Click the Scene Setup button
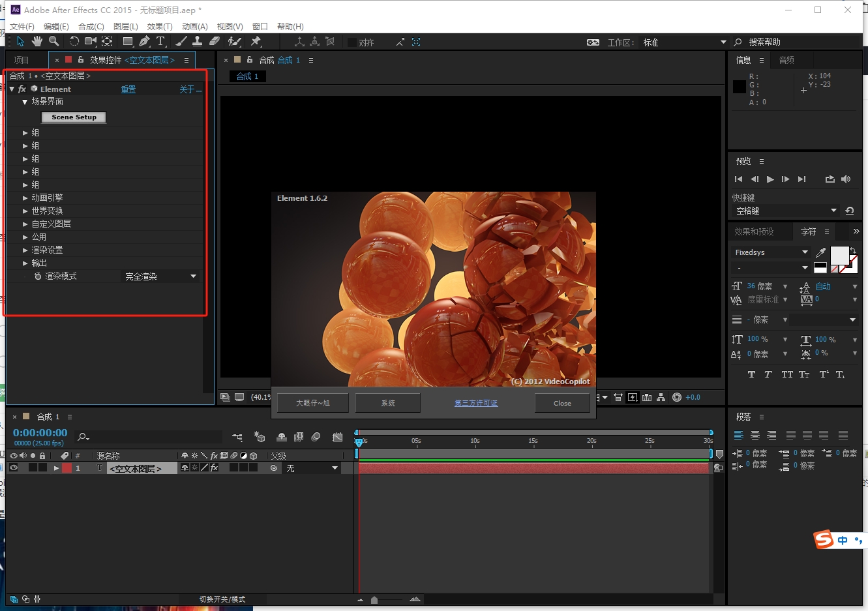This screenshot has width=868, height=611. click(74, 117)
